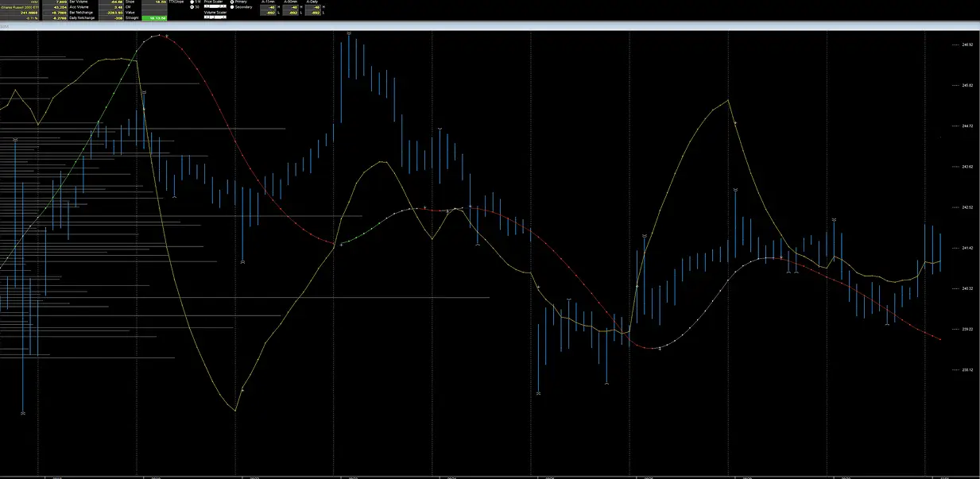Click the A-Daily H value field
This screenshot has width=980, height=479.
[x=315, y=7]
